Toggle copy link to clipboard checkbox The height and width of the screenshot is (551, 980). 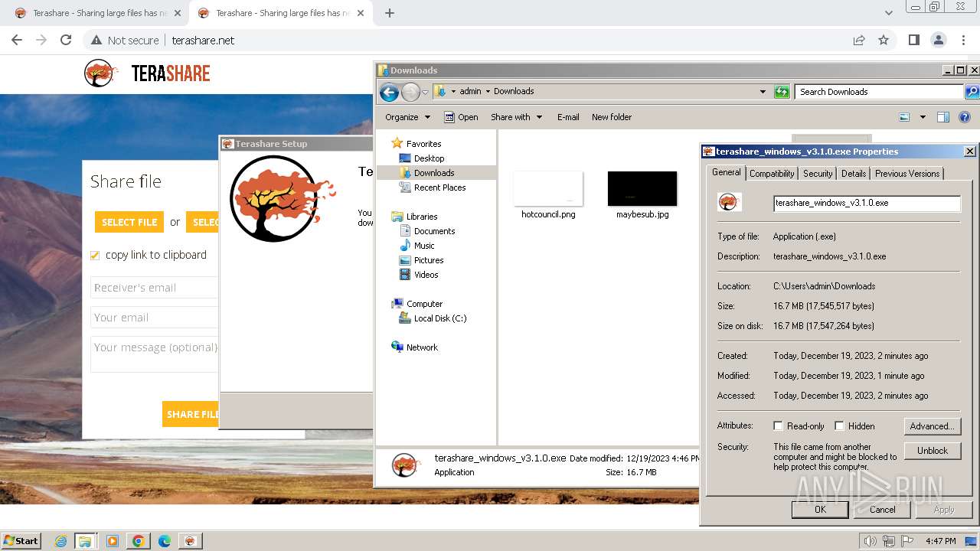tap(95, 256)
